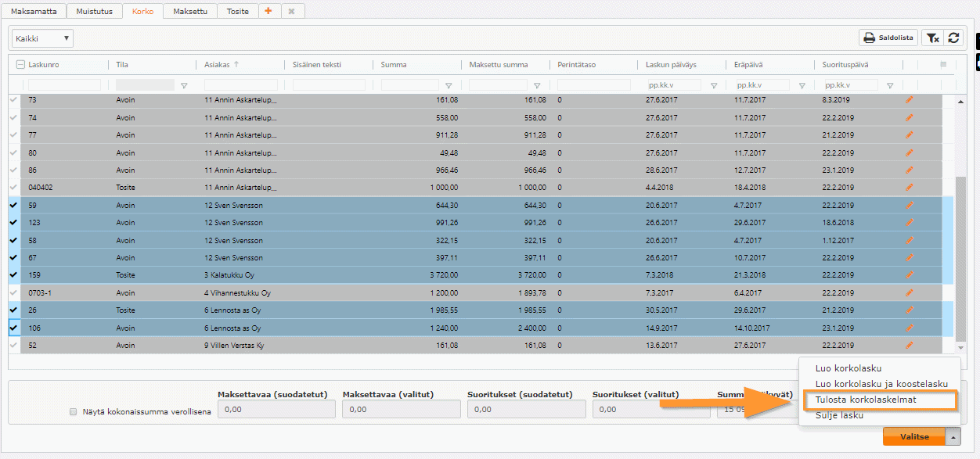Open the Summa column filter funnel
980x459 pixels.
(449, 85)
